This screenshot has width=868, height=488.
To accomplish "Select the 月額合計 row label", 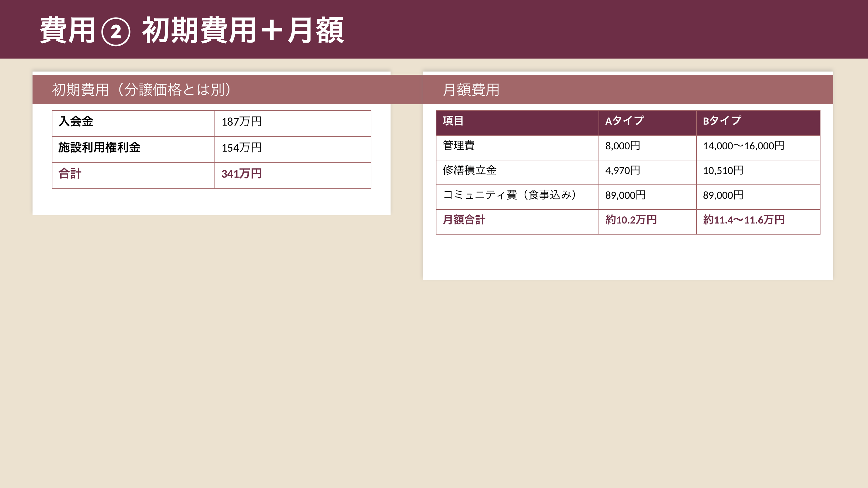I will coord(464,220).
